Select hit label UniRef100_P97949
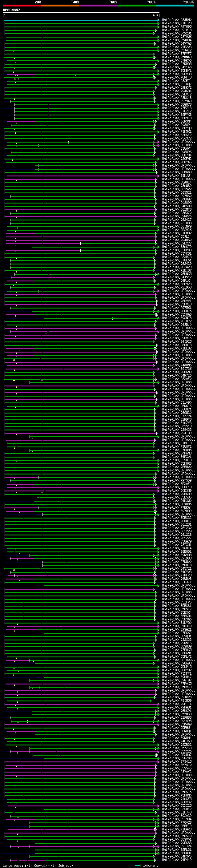This screenshot has height=868, width=197. point(177,101)
